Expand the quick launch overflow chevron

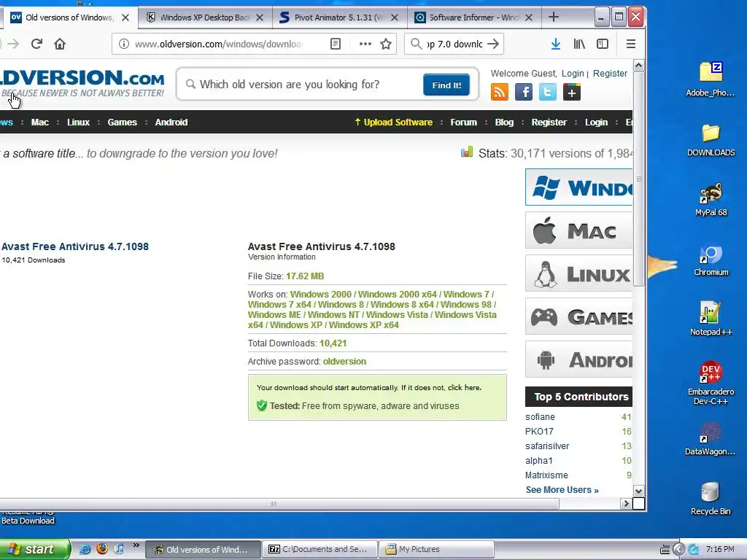(136, 545)
